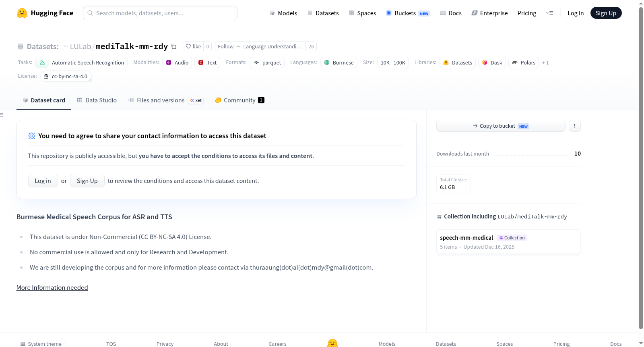Click the Datasets: breadcrumb link
This screenshot has width=644, height=347.
pyautogui.click(x=42, y=46)
